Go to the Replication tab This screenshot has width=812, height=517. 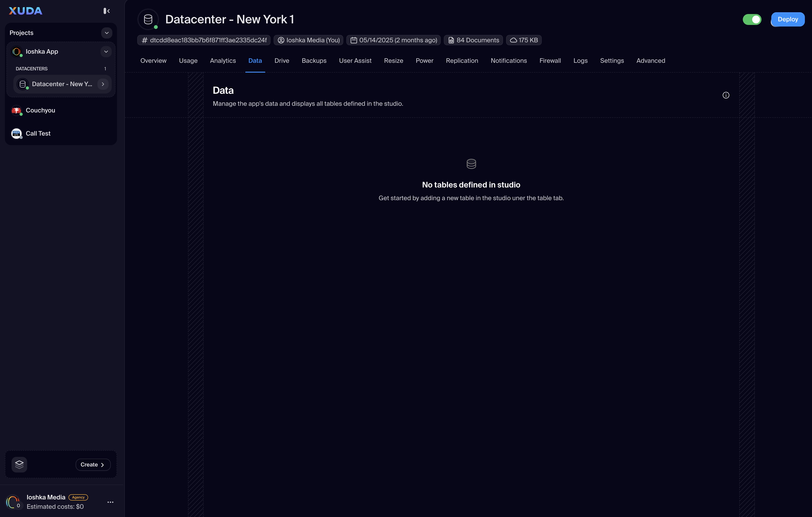click(462, 61)
